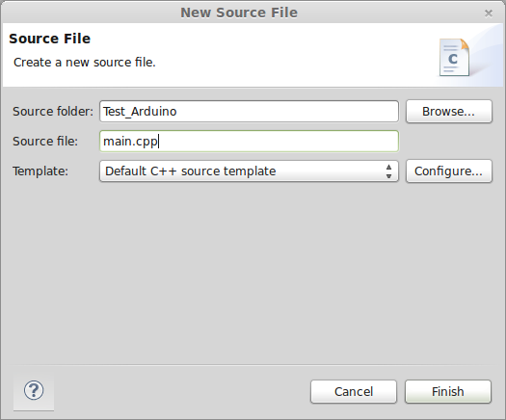Click the 'New Source File' title bar
The image size is (506, 420).
(x=239, y=13)
